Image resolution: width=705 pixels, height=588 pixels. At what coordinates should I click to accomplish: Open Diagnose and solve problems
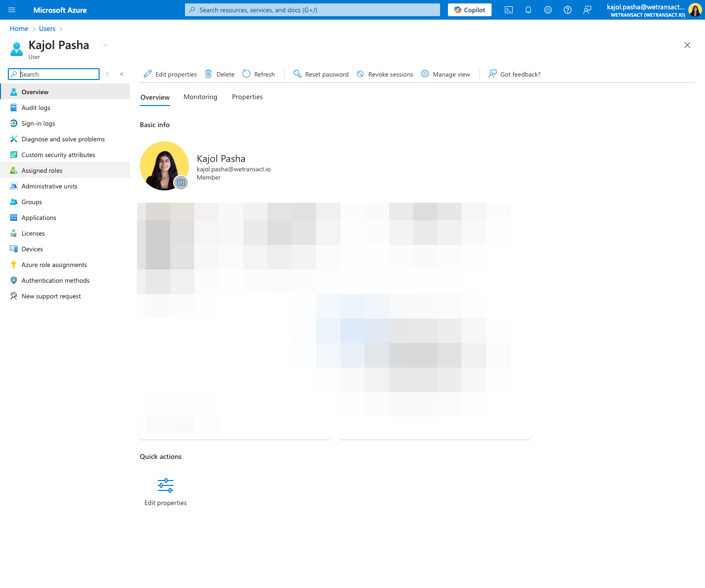(65, 139)
